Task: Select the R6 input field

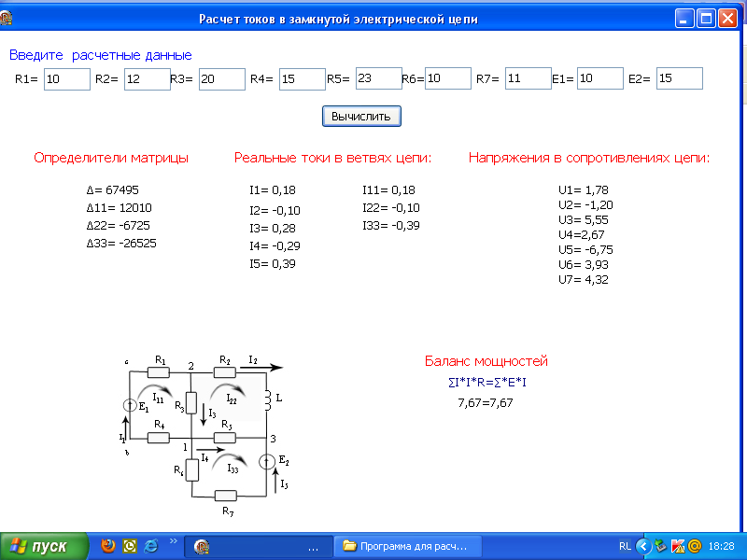Action: coord(448,78)
